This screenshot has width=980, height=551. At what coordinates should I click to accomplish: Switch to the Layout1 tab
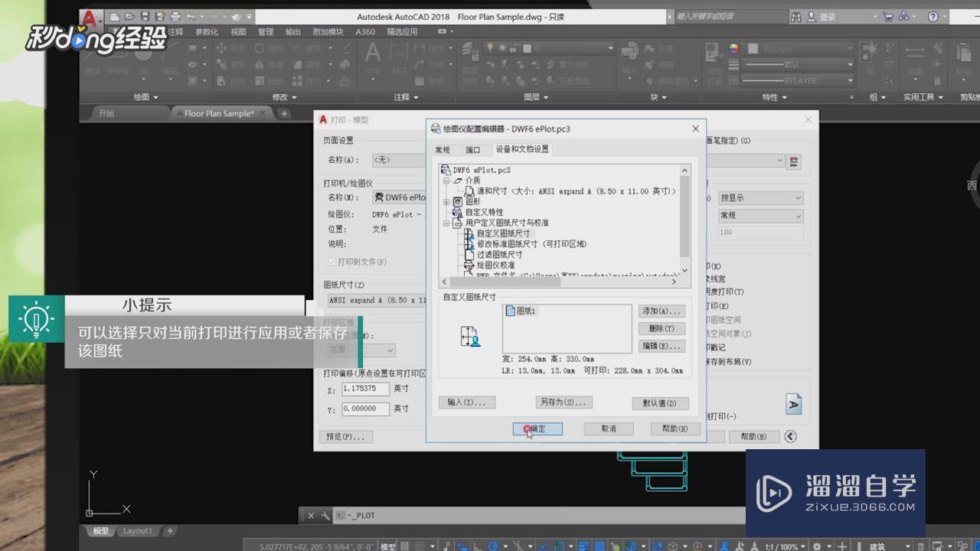coord(139,531)
